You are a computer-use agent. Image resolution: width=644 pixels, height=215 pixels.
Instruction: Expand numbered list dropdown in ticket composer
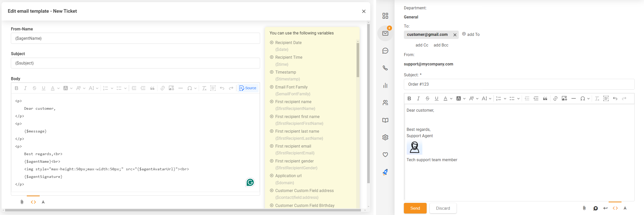pyautogui.click(x=505, y=99)
